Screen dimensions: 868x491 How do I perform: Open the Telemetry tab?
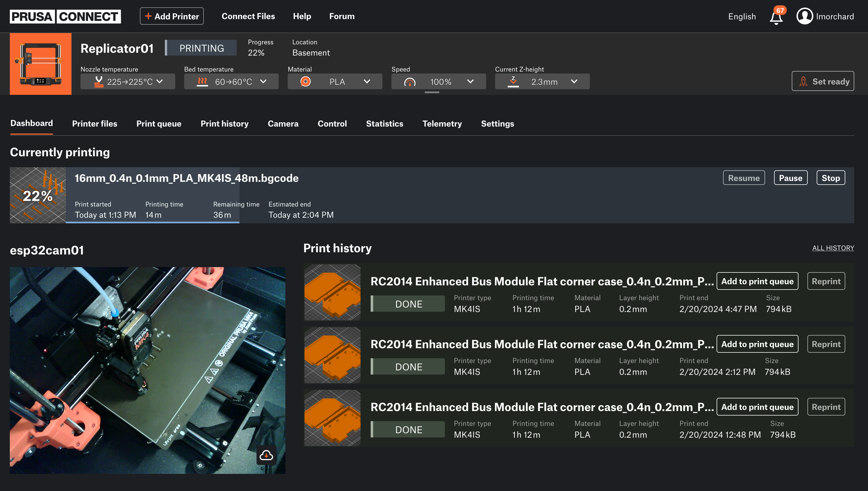[442, 124]
